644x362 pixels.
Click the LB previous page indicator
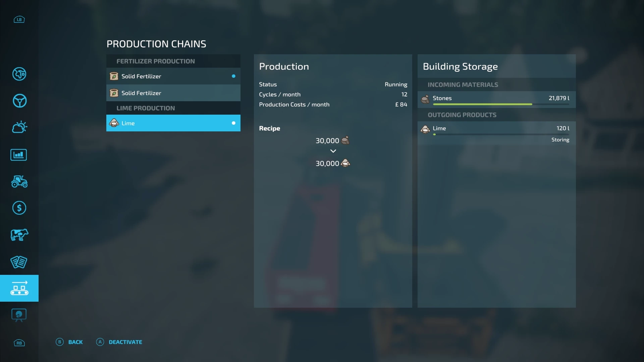pyautogui.click(x=19, y=19)
